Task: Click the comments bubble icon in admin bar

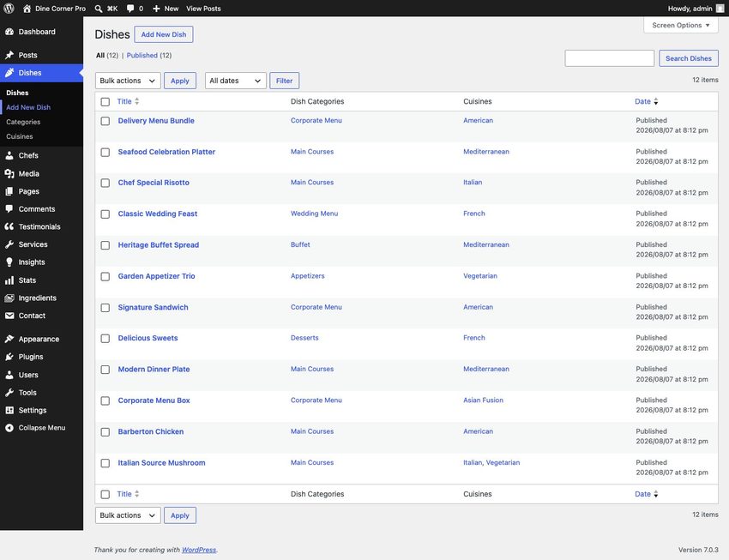Action: pos(130,9)
